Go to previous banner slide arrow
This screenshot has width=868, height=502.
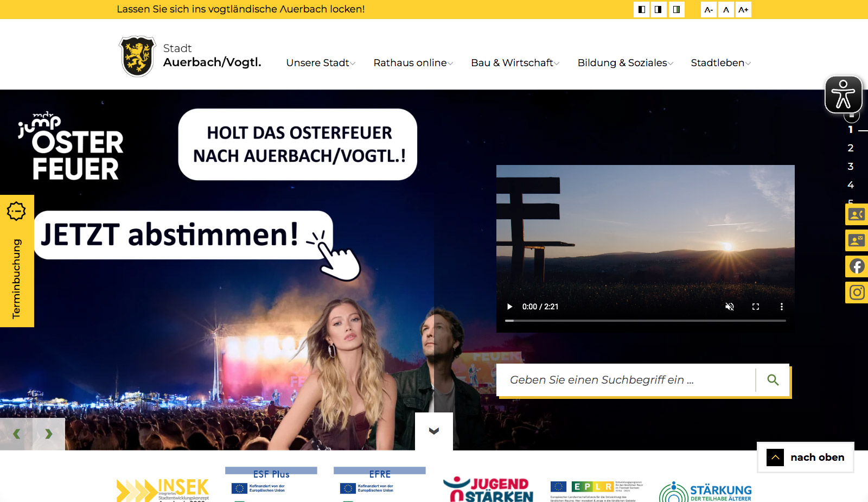(x=16, y=434)
